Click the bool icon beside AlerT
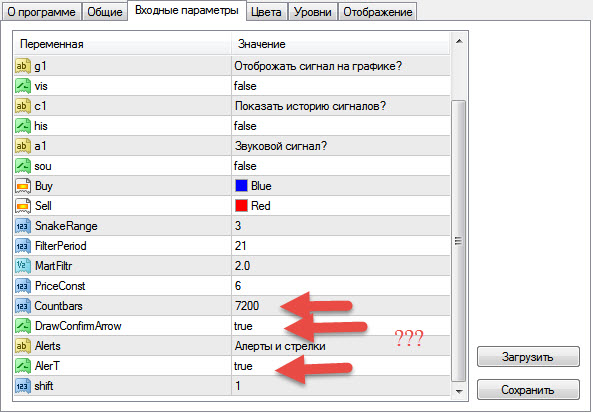The image size is (593, 413). click(23, 366)
